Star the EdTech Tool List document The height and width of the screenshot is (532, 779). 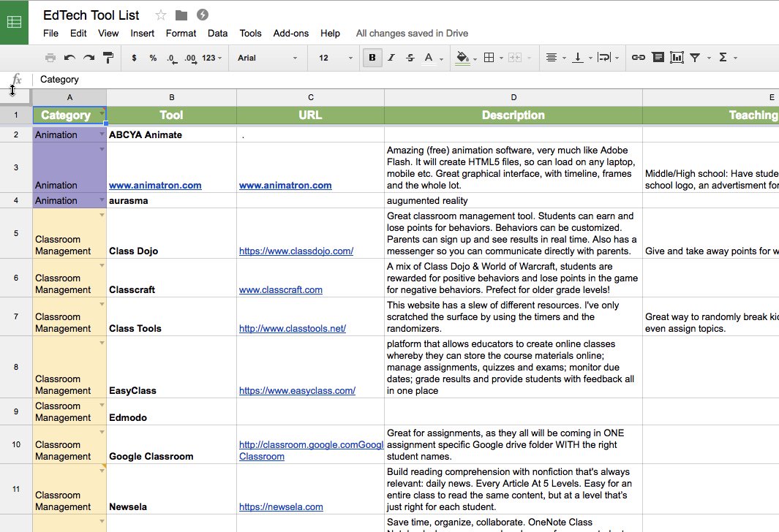[x=160, y=15]
